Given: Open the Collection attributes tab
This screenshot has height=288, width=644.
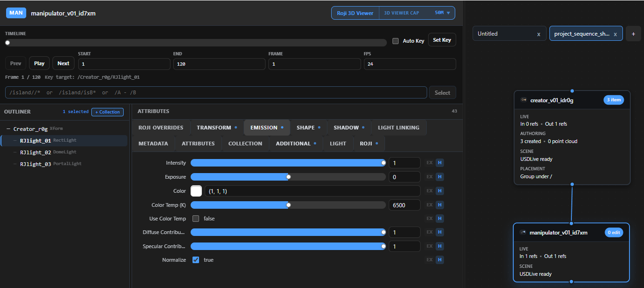Looking at the screenshot, I should (x=245, y=144).
